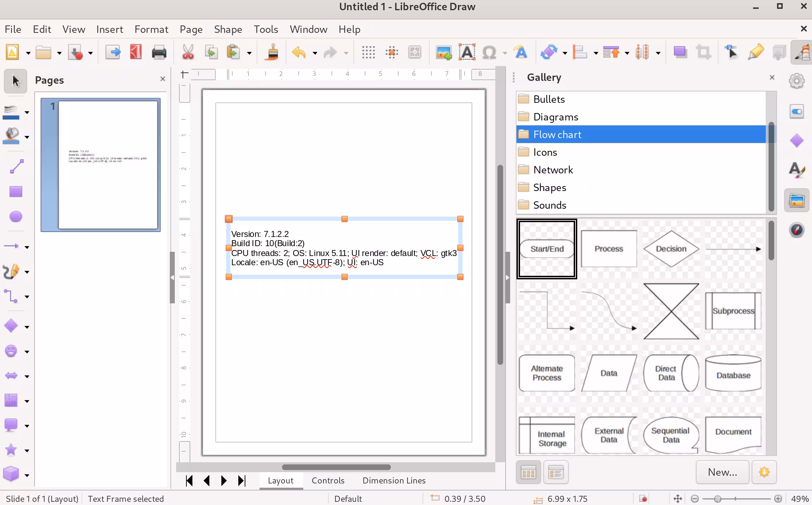
Task: Select the Network gallery folder
Action: pyautogui.click(x=553, y=170)
